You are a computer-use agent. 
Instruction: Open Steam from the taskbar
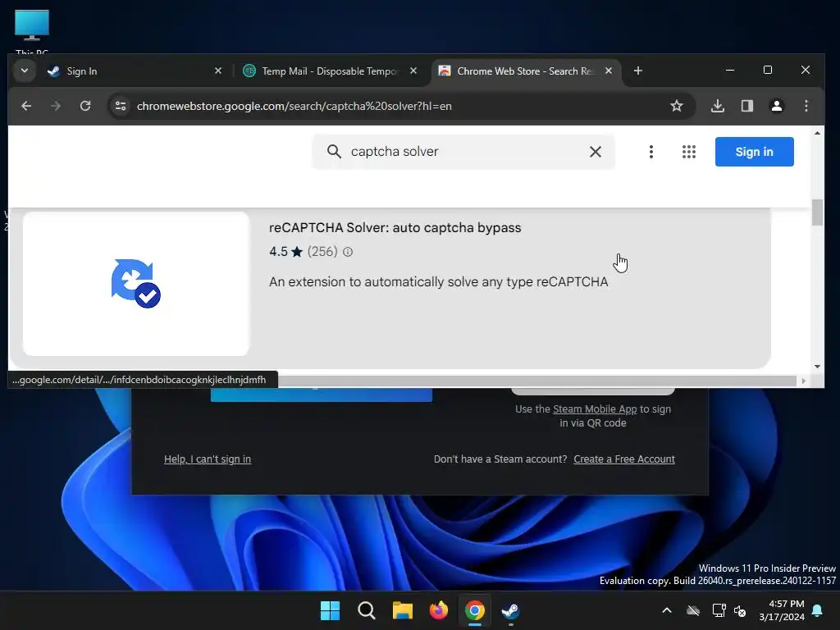pos(510,610)
